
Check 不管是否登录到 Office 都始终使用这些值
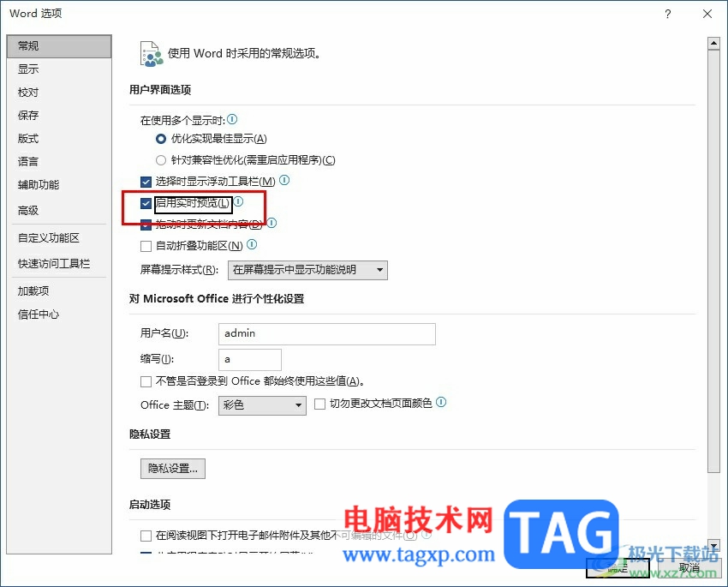pos(146,381)
